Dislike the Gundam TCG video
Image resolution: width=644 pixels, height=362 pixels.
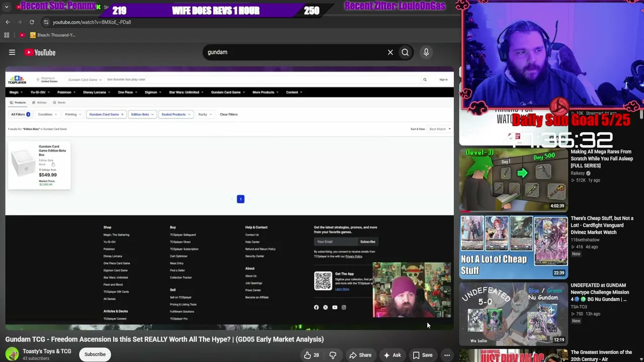tap(333, 355)
